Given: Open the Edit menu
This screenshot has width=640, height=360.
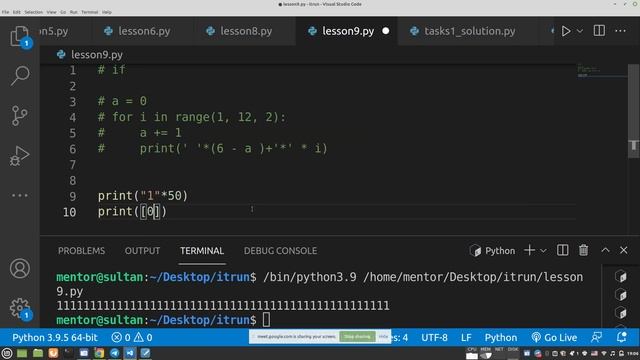Looking at the screenshot, I should point(17,12).
